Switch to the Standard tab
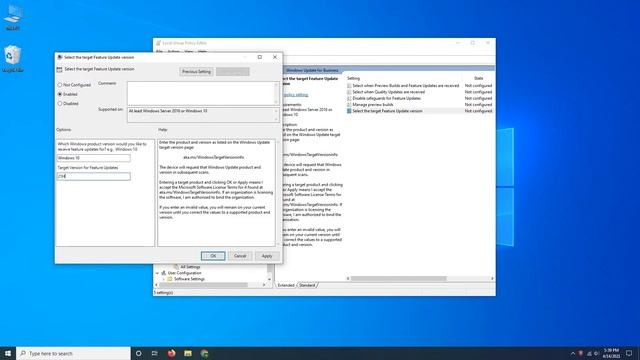Image resolution: width=640 pixels, height=360 pixels. coord(307,285)
